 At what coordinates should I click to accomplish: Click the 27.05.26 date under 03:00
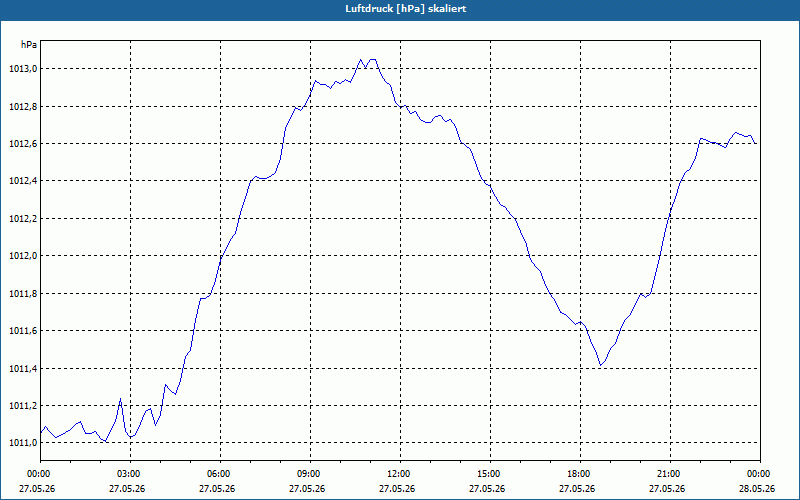pos(127,489)
